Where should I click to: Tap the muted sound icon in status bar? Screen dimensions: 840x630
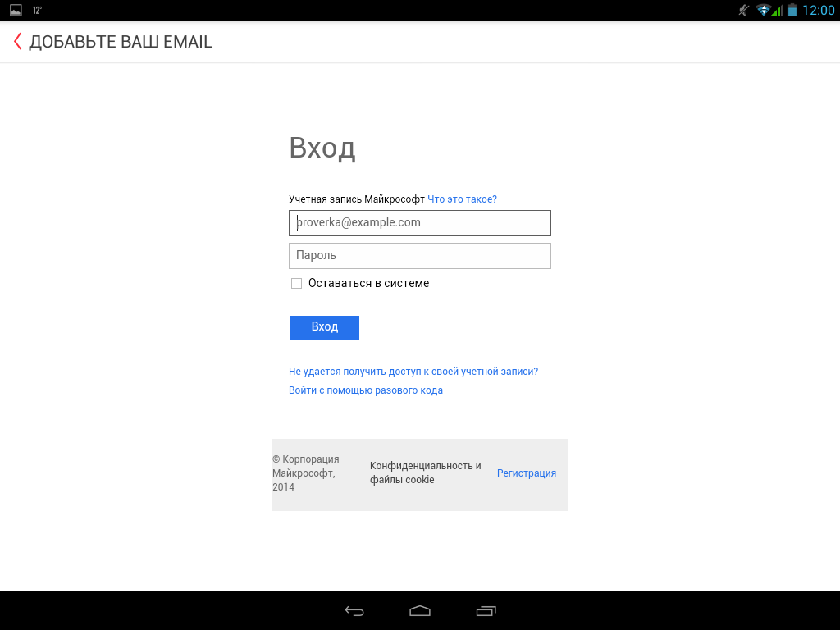[x=743, y=11]
